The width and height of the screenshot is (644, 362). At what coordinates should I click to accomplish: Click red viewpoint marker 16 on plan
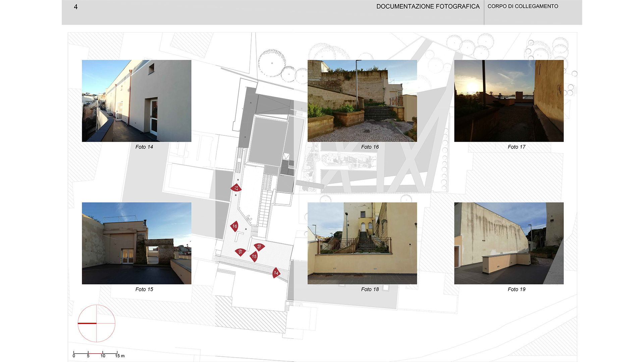[x=234, y=226]
